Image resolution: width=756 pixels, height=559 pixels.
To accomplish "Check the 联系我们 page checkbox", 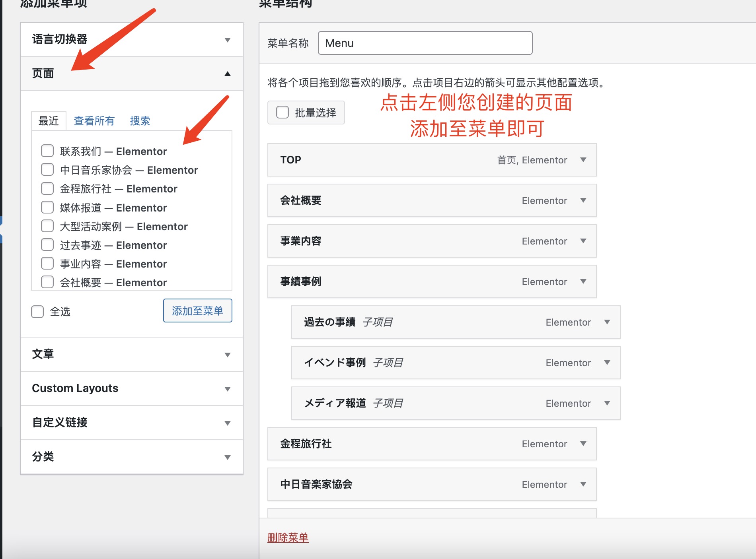I will pos(47,151).
